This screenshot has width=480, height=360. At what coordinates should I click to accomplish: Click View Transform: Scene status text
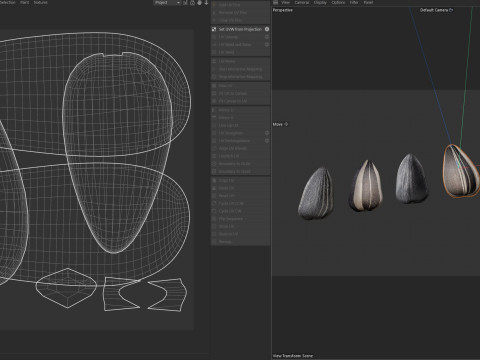point(293,356)
